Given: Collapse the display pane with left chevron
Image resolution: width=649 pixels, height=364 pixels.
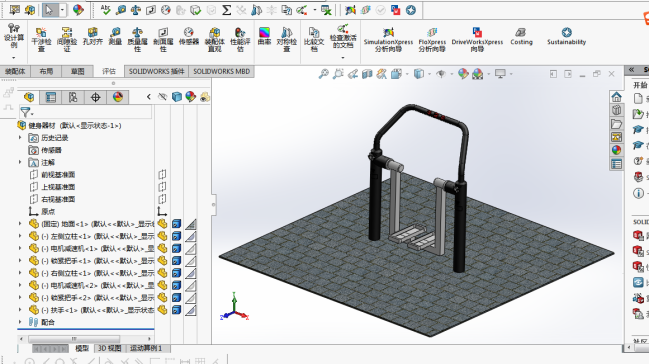Looking at the screenshot, I should tap(149, 97).
